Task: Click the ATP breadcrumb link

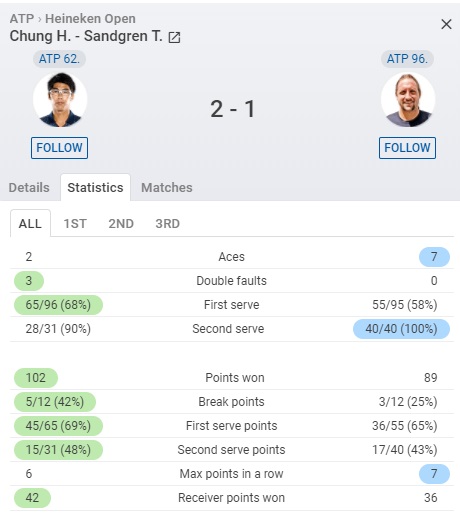Action: pos(22,19)
